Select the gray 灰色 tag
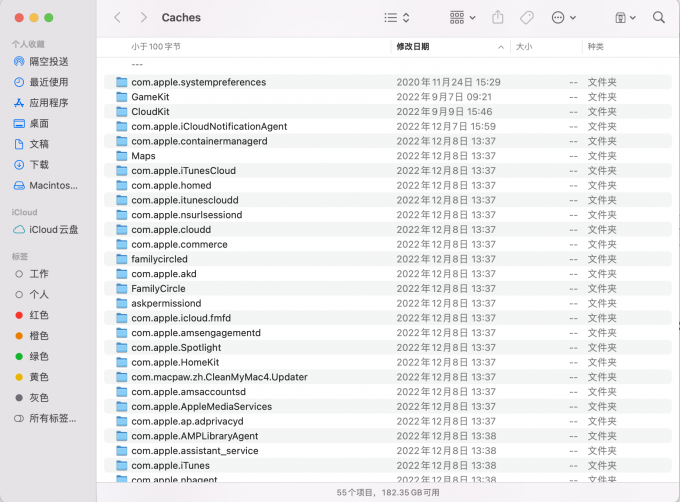The image size is (680, 502). click(x=31, y=398)
